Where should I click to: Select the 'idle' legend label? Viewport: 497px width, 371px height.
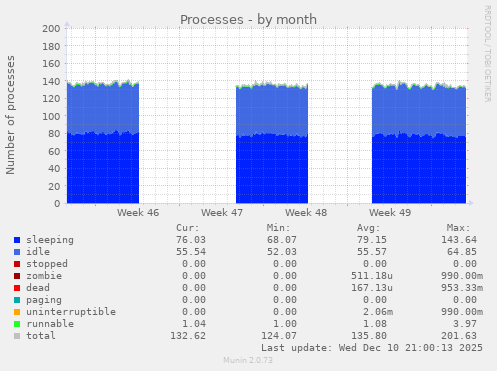tap(38, 252)
